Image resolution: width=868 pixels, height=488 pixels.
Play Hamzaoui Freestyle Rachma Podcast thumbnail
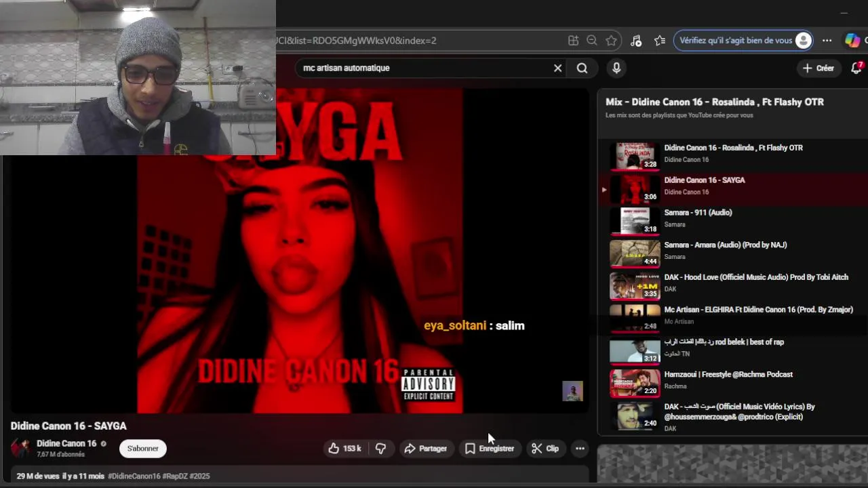635,383
